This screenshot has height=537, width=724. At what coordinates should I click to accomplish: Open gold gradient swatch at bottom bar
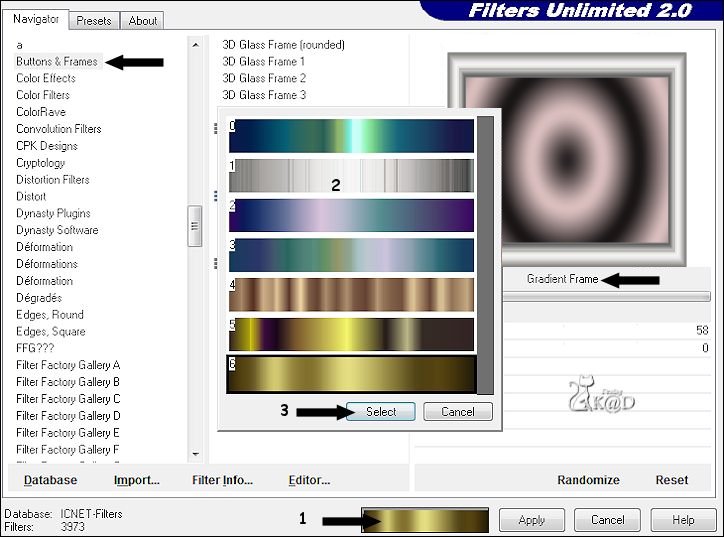(x=425, y=520)
